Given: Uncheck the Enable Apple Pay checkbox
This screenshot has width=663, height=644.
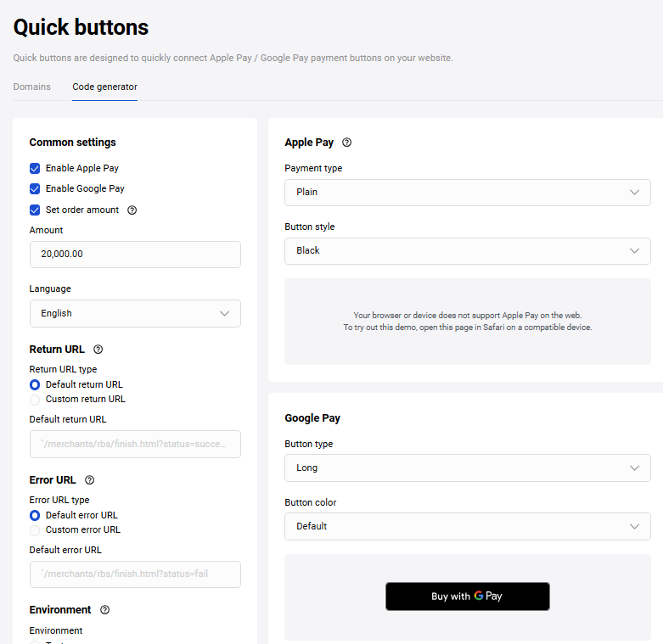Looking at the screenshot, I should pyautogui.click(x=35, y=169).
